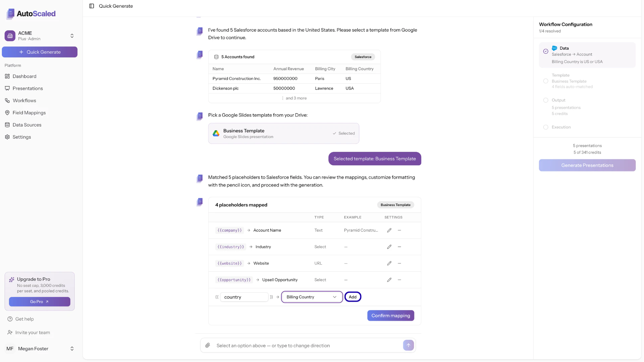
Task: Click the checked circle beside the Data step
Action: click(546, 51)
